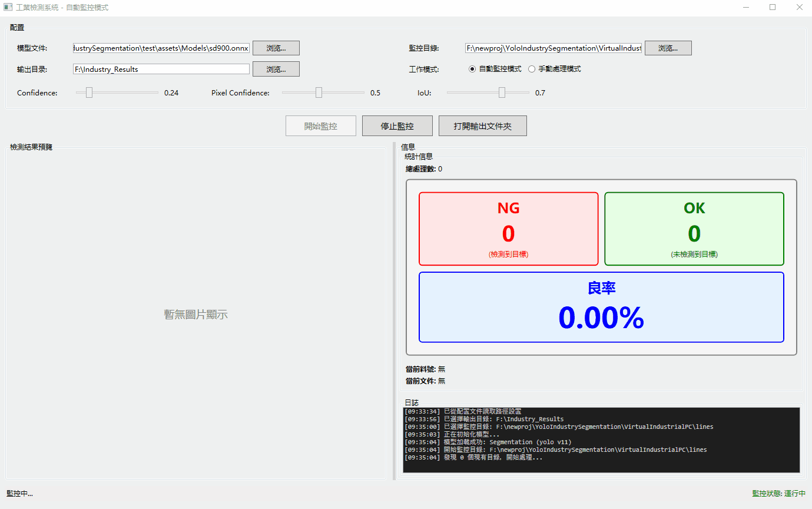Click the blue 良率 0.00% card

(601, 307)
